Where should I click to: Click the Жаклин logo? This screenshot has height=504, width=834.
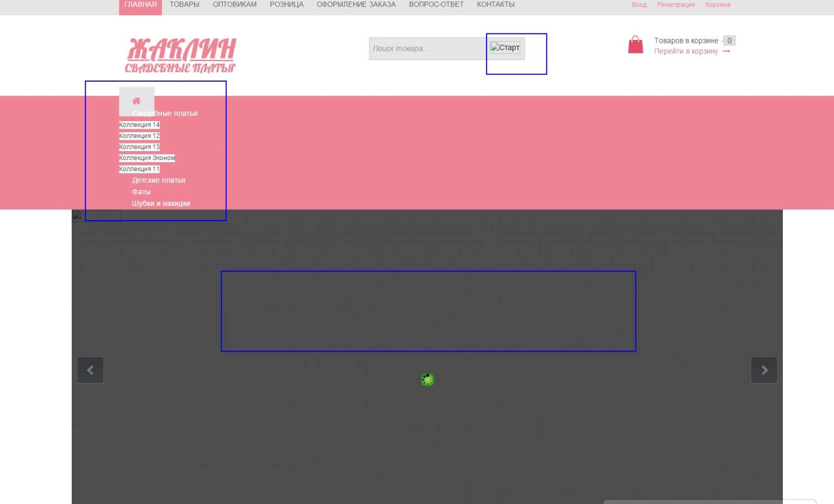[181, 55]
